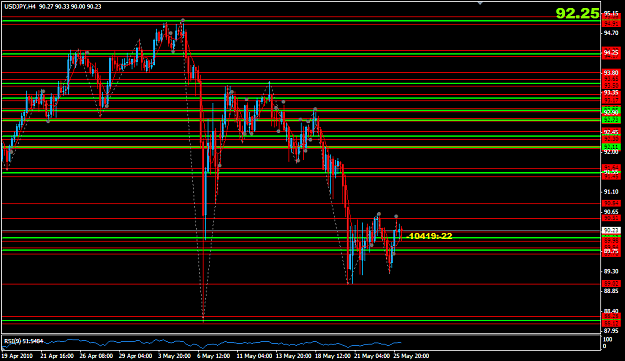Screen dimensions: 625x361
Task: Click the 93.35 price axis label
Action: click(x=611, y=92)
